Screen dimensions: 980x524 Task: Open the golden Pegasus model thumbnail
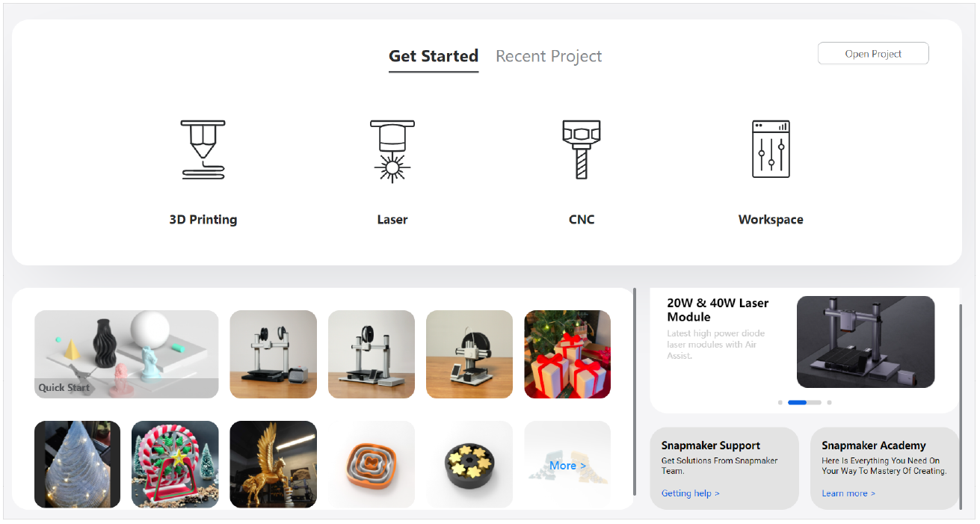pos(273,464)
